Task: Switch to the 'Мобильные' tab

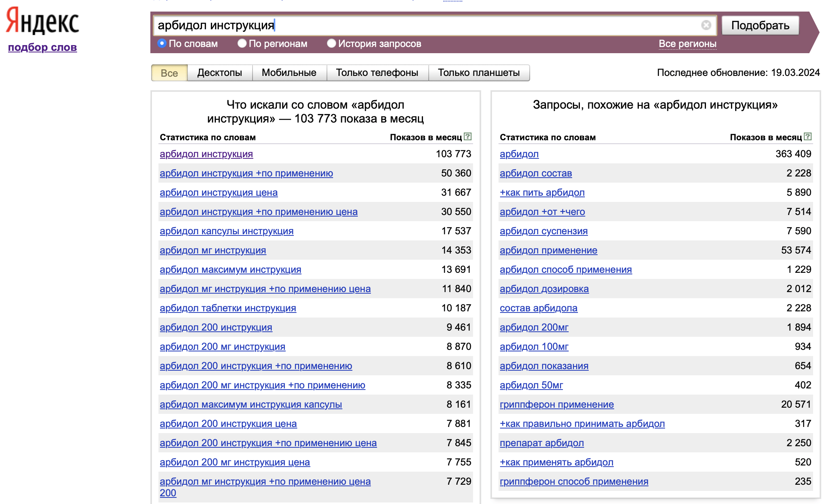Action: (289, 73)
